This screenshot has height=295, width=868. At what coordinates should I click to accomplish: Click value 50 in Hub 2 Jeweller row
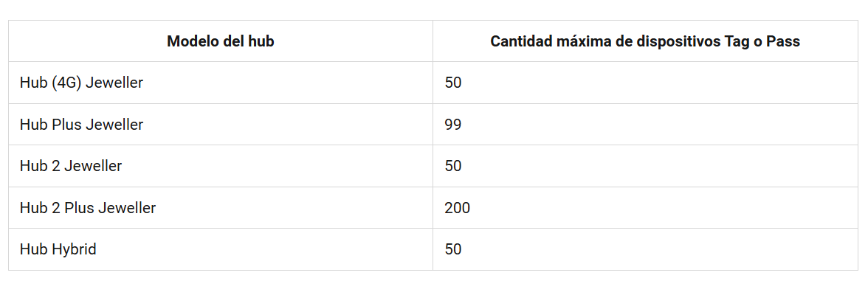[453, 166]
